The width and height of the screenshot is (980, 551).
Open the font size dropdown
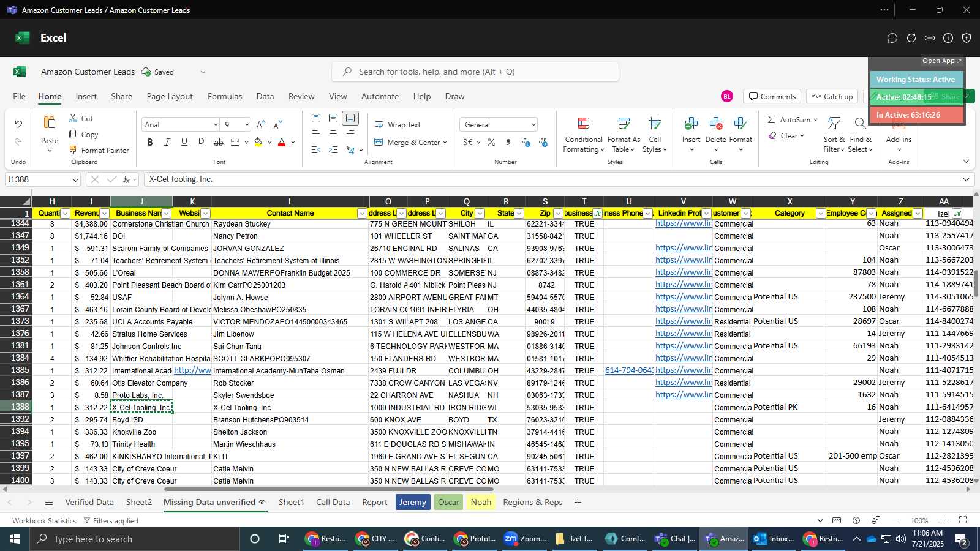coord(247,124)
